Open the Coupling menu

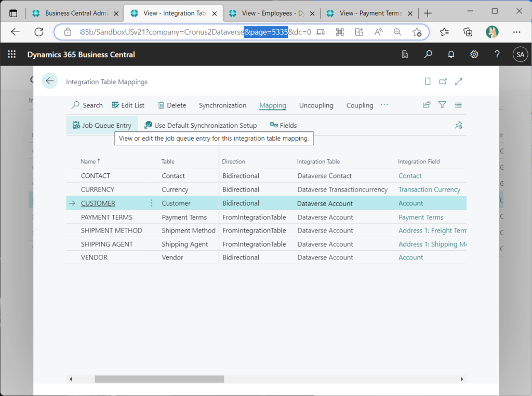point(360,105)
